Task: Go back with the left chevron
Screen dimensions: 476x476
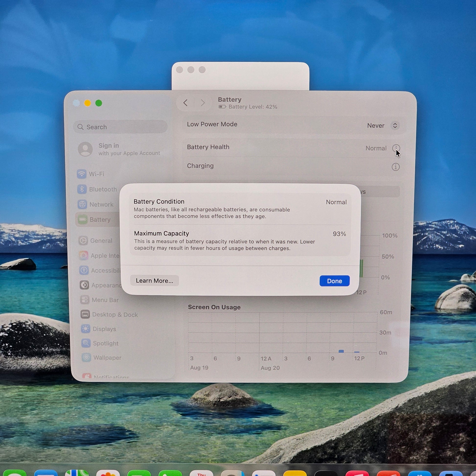Action: pyautogui.click(x=185, y=102)
